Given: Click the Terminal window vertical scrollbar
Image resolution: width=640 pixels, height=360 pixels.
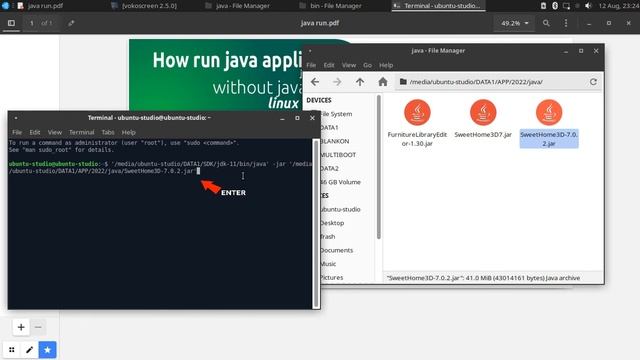Looking at the screenshot, I should click(x=316, y=224).
